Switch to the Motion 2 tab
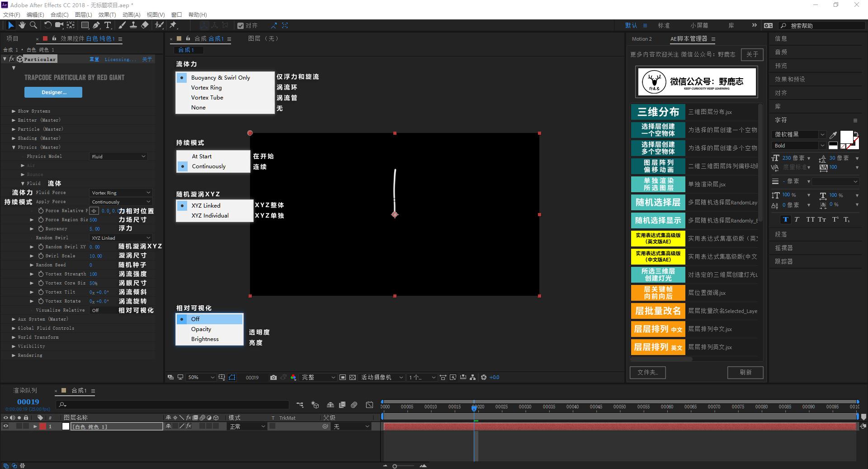 (642, 39)
